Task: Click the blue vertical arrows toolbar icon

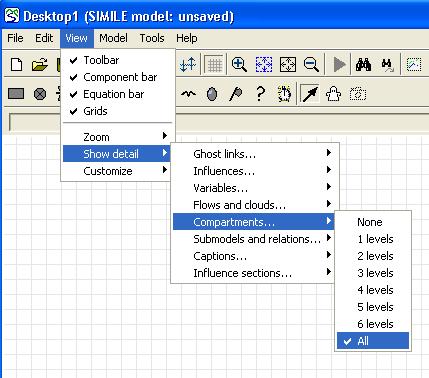Action: click(x=188, y=64)
